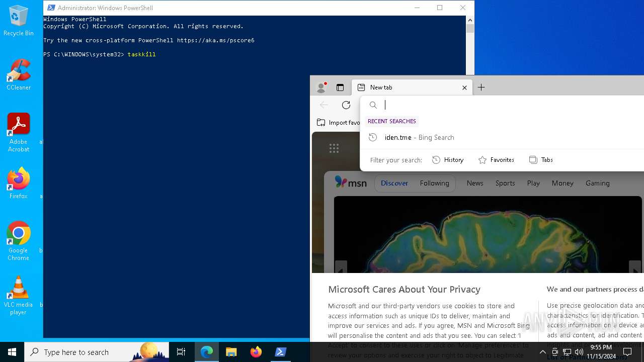Switch to Edge on the taskbar
The height and width of the screenshot is (362, 644).
tap(206, 352)
